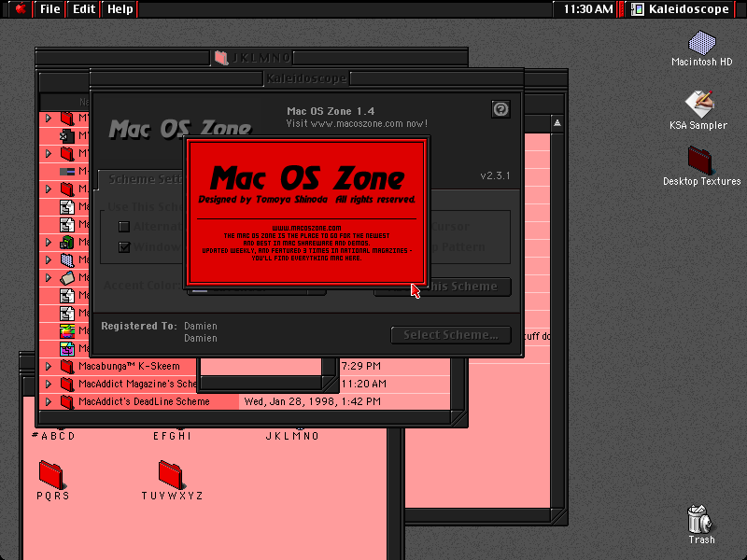The image size is (747, 560).
Task: Click the partially hidden This Scheme button
Action: pyautogui.click(x=469, y=287)
